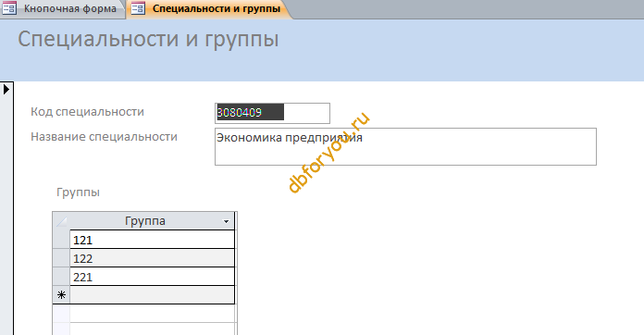The height and width of the screenshot is (335, 644).
Task: Click the Название специальности text field
Action: point(405,146)
